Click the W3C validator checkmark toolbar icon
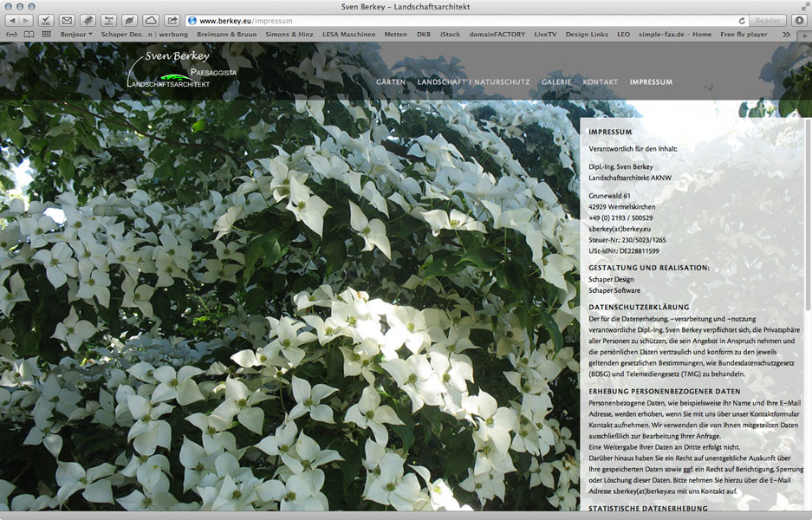 click(46, 21)
